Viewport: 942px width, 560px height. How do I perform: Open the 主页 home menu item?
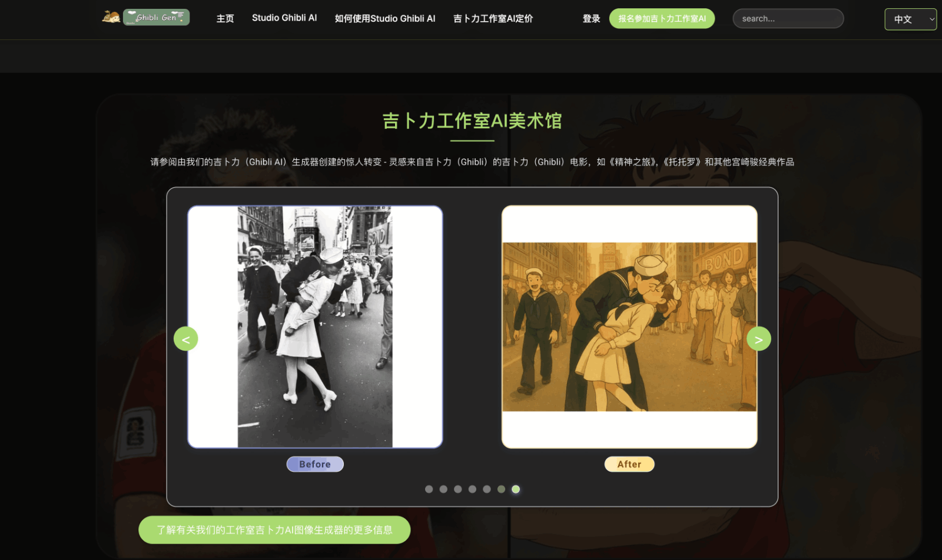[x=225, y=19]
